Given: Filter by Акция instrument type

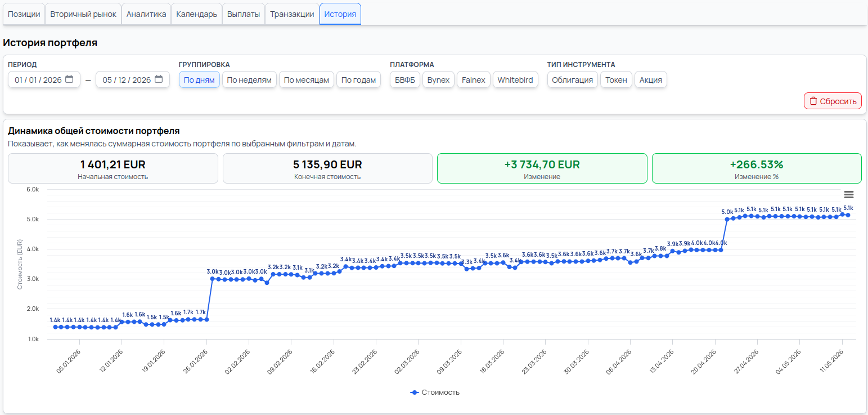Looking at the screenshot, I should click(651, 79).
